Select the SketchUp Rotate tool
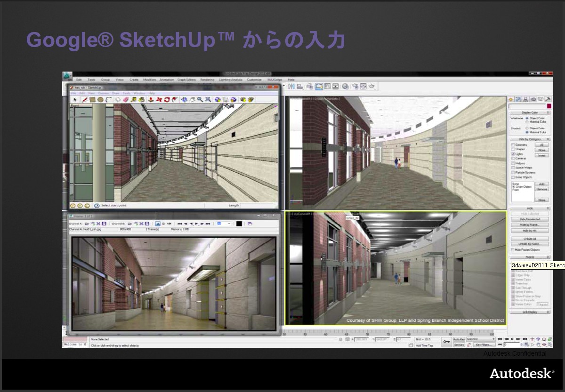This screenshot has height=392, width=565. pyautogui.click(x=167, y=100)
